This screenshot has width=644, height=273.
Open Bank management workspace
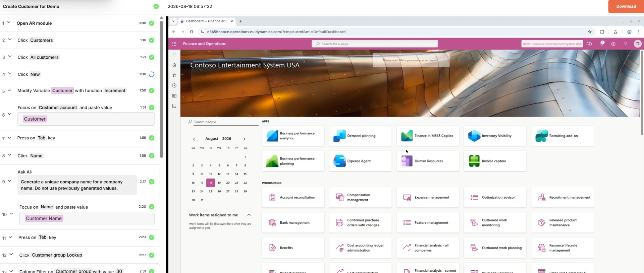293,222
